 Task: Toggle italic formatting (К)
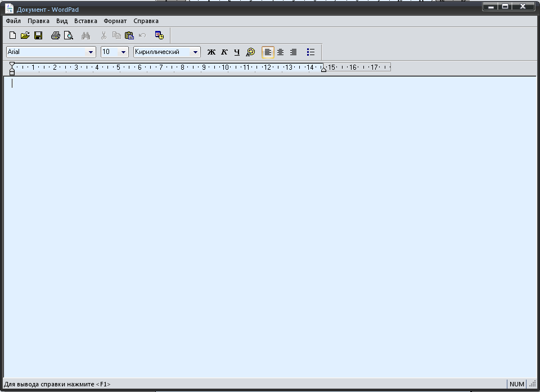tap(224, 52)
